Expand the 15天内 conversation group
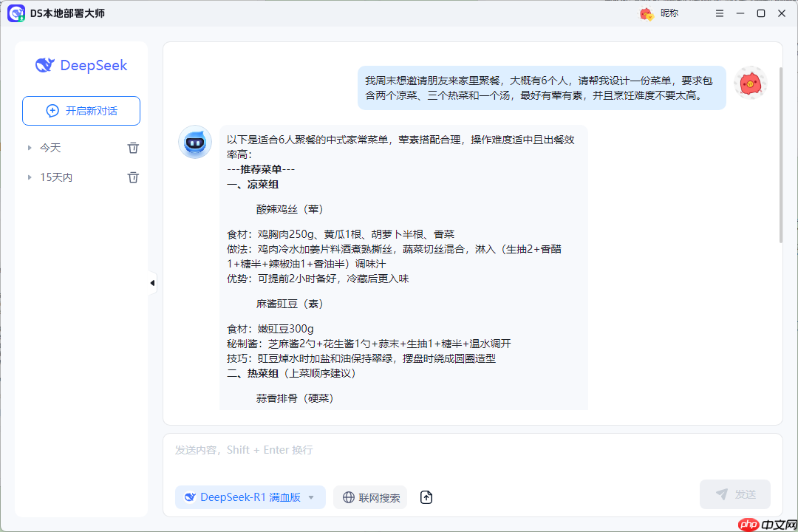Screen dimensions: 798x532 [x=29, y=177]
